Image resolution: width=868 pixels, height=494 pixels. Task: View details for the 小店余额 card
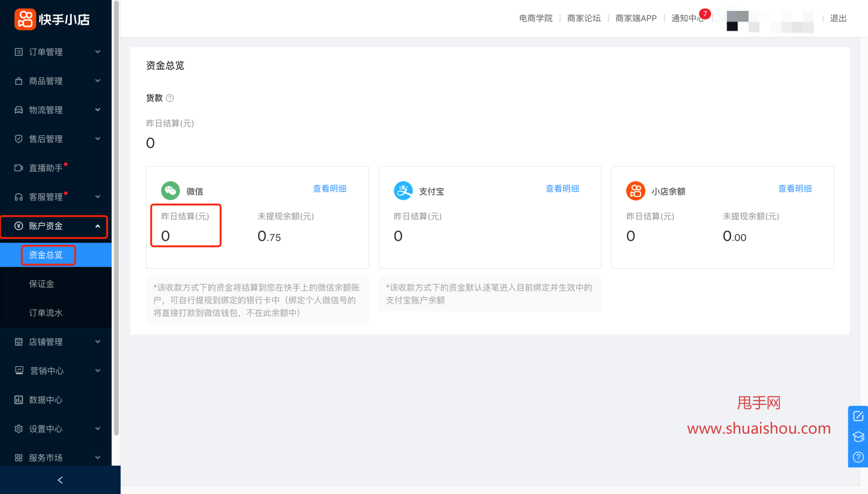[x=795, y=188]
